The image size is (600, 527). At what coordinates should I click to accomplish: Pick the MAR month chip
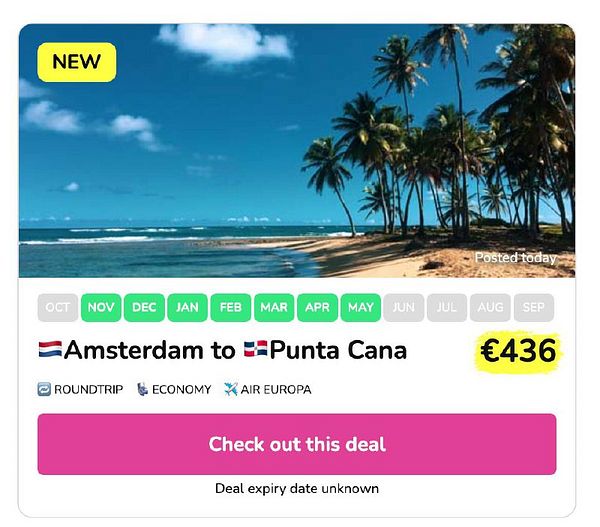[x=274, y=307]
